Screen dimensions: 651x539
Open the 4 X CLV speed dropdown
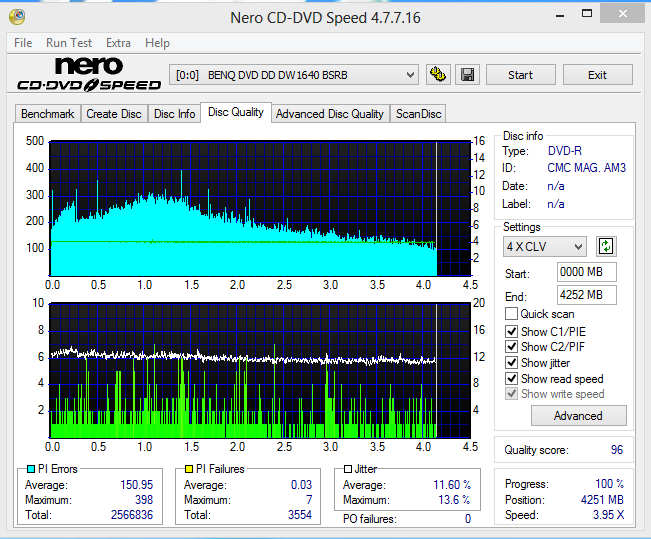[545, 247]
